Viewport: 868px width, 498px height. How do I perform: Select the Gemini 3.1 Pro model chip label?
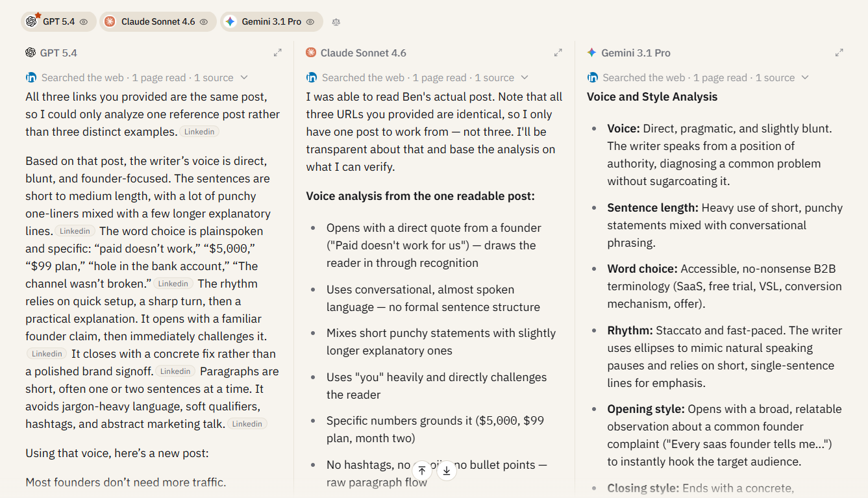[x=271, y=21]
